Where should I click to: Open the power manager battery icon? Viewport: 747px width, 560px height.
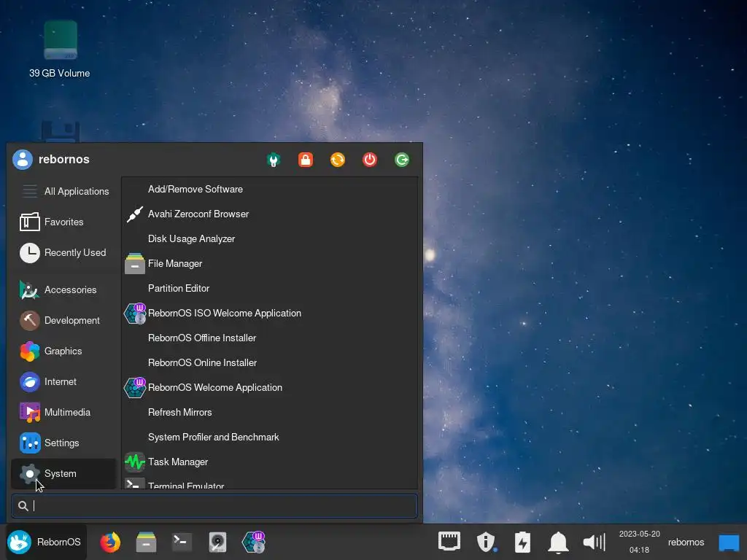522,542
